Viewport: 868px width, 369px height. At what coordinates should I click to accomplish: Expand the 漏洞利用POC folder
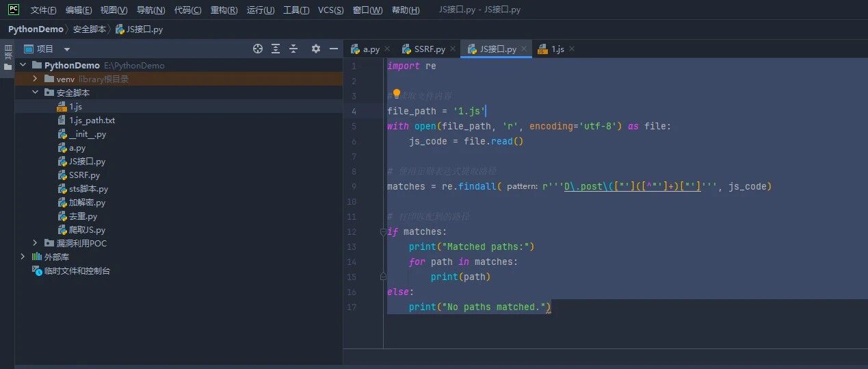pos(35,243)
